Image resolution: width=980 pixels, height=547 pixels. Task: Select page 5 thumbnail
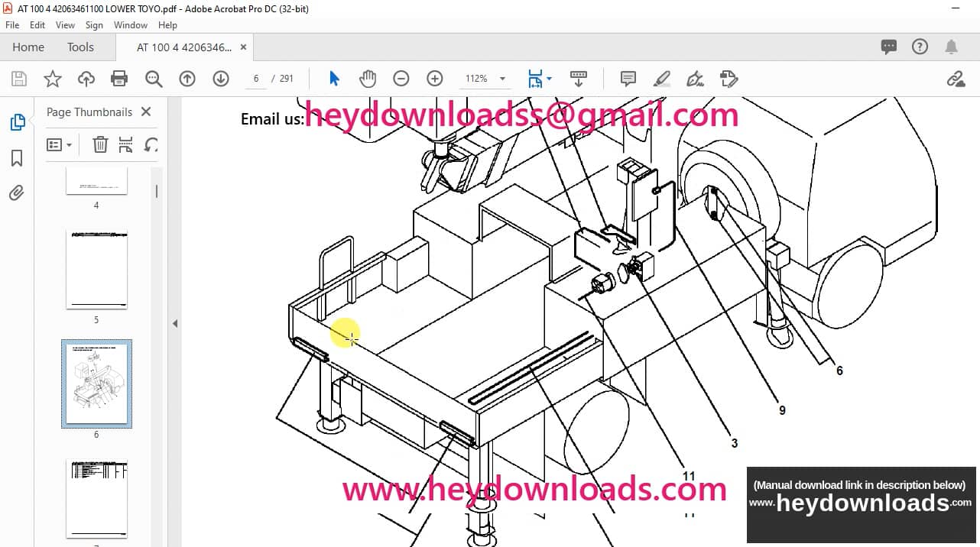[96, 270]
